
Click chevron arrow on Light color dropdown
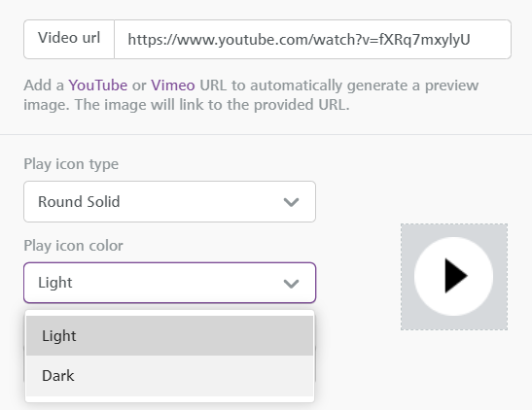click(x=291, y=284)
